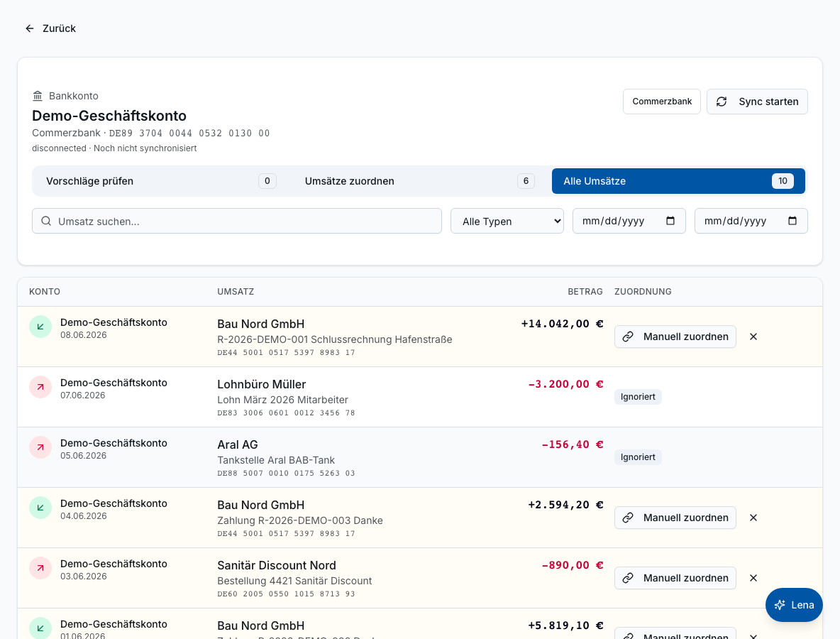Click the Commerzbank button
Viewport: 840px width, 639px height.
[662, 102]
